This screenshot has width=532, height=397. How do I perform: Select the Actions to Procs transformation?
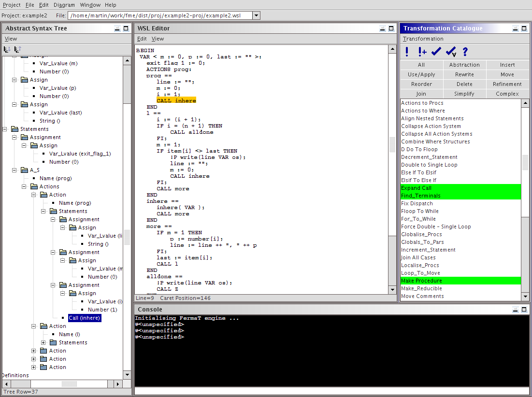pyautogui.click(x=461, y=103)
